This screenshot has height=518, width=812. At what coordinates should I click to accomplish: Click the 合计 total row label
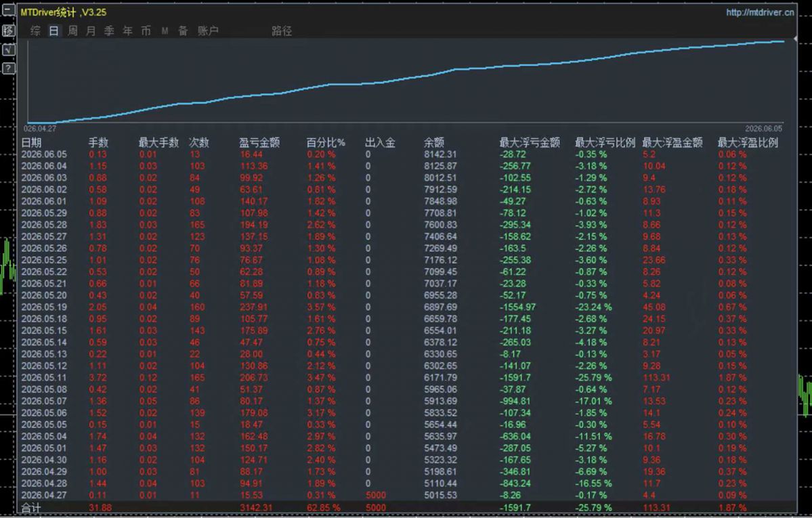[30, 508]
